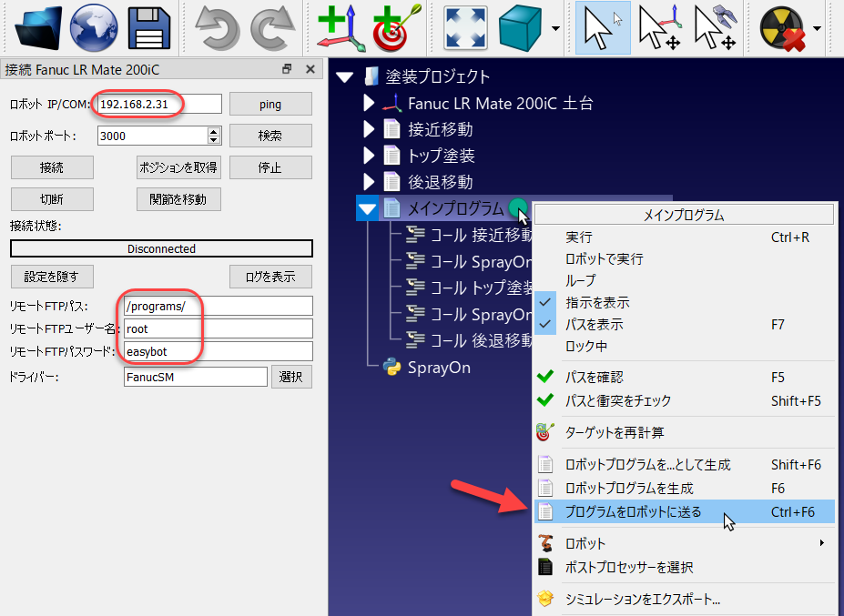Click the collision check radiation icon
This screenshot has width=844, height=616.
[x=783, y=29]
